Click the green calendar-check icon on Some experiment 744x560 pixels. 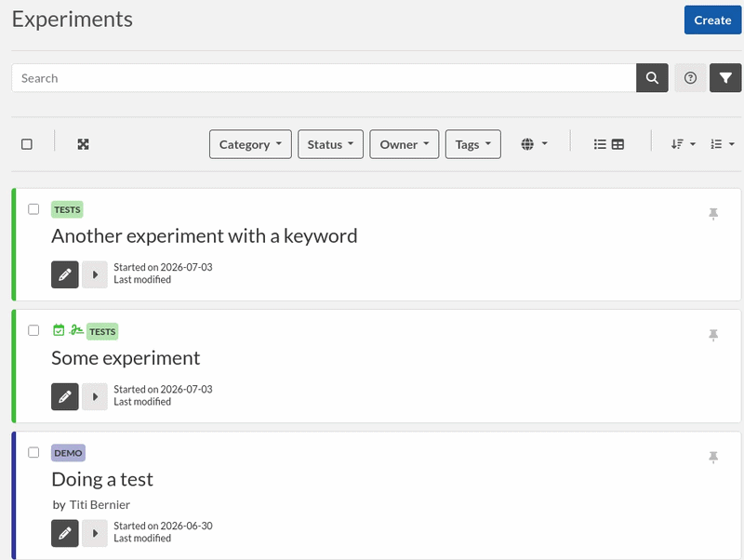pyautogui.click(x=59, y=330)
